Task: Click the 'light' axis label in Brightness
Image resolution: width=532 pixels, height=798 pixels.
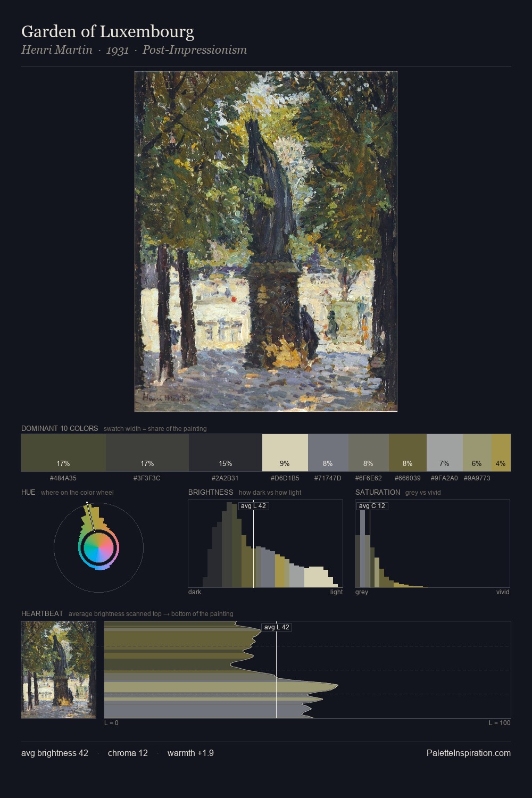Action: tap(337, 592)
